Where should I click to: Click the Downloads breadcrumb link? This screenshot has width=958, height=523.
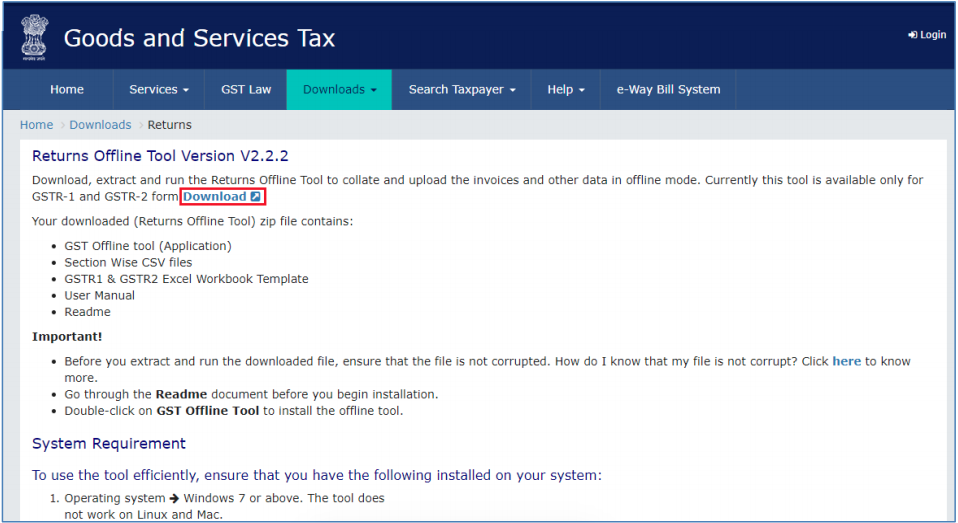click(x=100, y=125)
